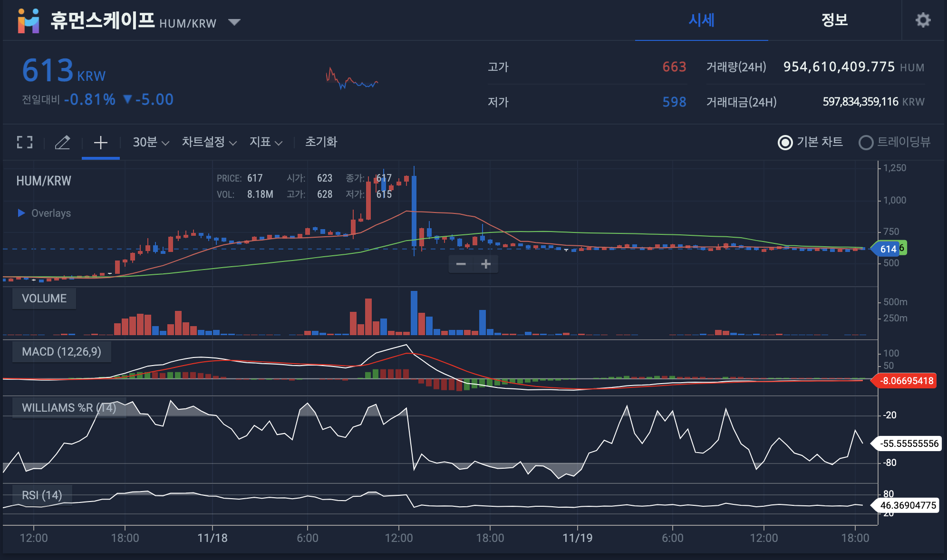Open HUM/KRW market selector arrow
The height and width of the screenshot is (560, 947).
(234, 22)
